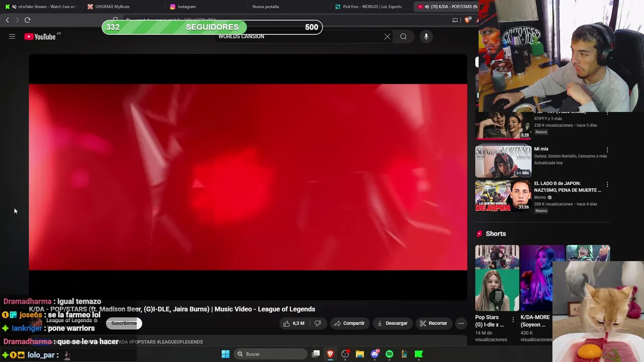Click the Mi mix title

click(x=541, y=149)
